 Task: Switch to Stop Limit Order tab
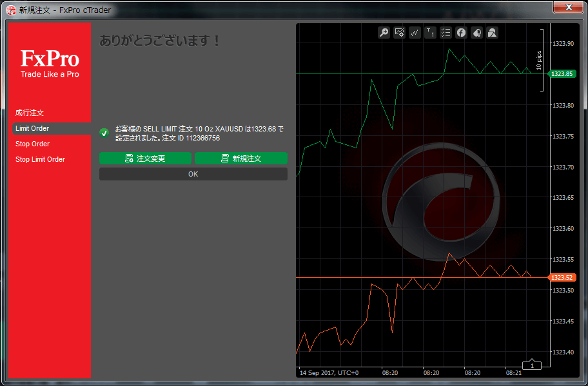coord(40,159)
